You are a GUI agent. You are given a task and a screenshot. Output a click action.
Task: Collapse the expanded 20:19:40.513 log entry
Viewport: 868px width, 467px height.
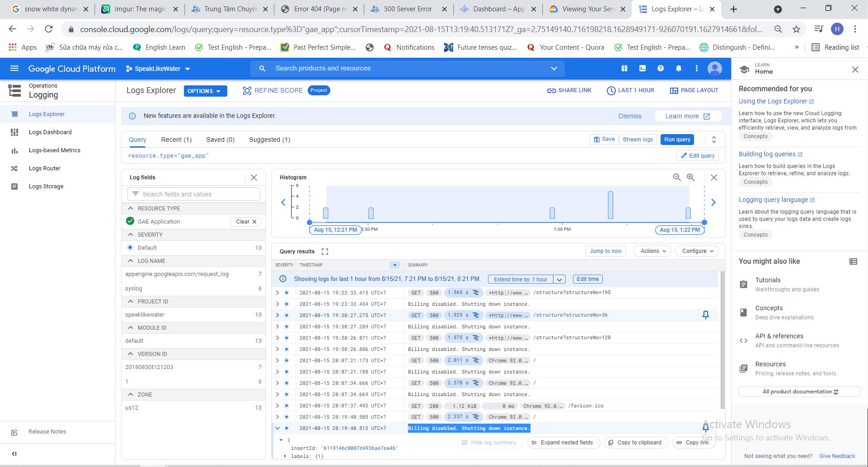click(x=277, y=428)
